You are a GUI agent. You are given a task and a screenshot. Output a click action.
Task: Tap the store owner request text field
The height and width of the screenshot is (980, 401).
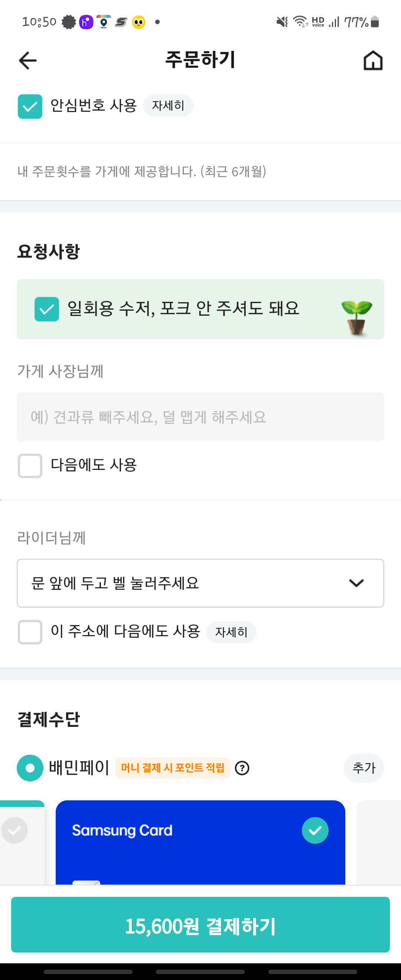pos(200,417)
